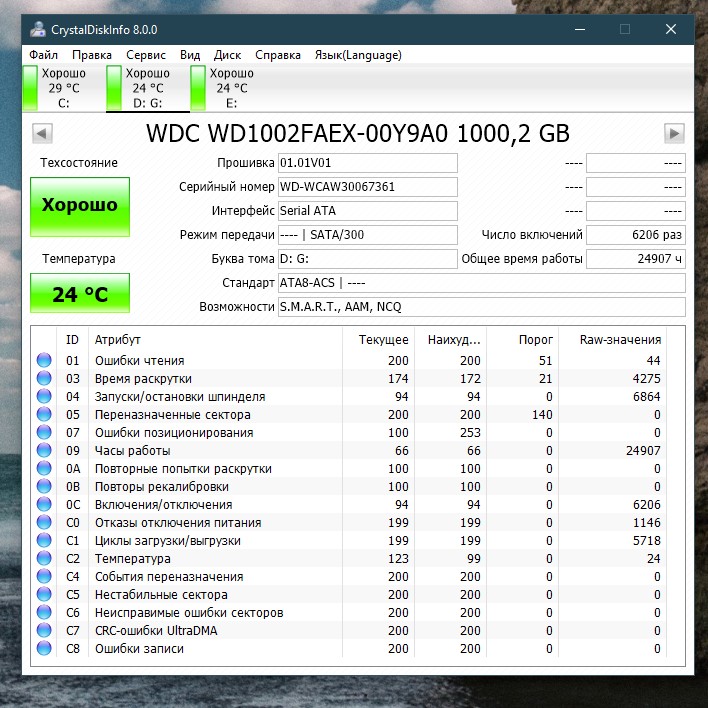Click status circle of Запуски/остановки шпинделя row
The image size is (708, 708).
(44, 396)
